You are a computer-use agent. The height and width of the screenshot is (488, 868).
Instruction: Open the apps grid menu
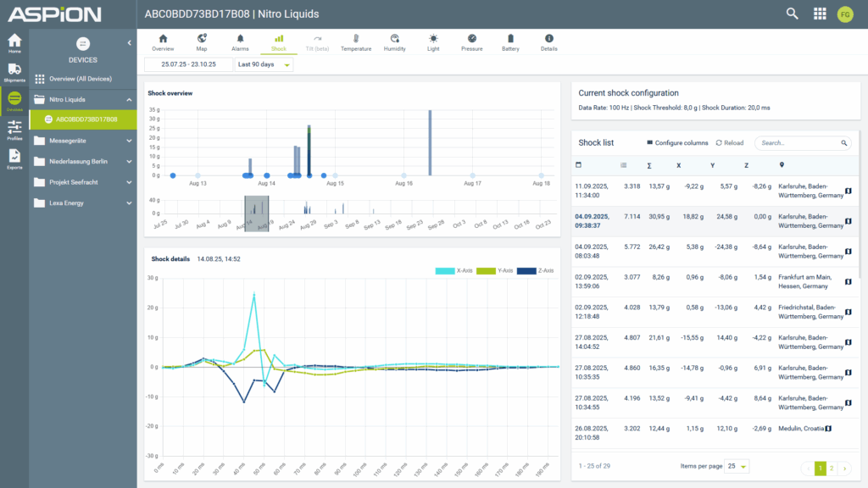point(819,14)
